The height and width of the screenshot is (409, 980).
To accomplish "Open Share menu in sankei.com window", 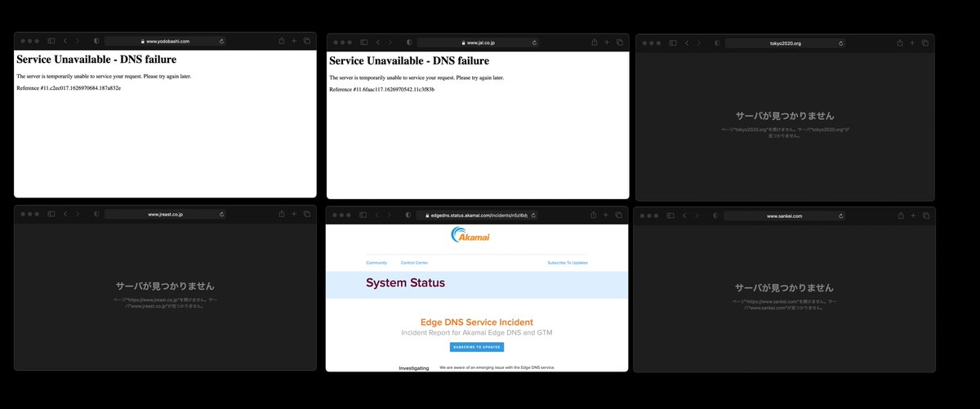I will 900,216.
